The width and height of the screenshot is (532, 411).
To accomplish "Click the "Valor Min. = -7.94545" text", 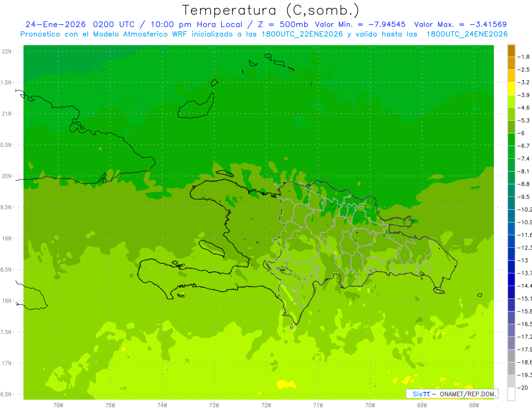I will pos(360,24).
